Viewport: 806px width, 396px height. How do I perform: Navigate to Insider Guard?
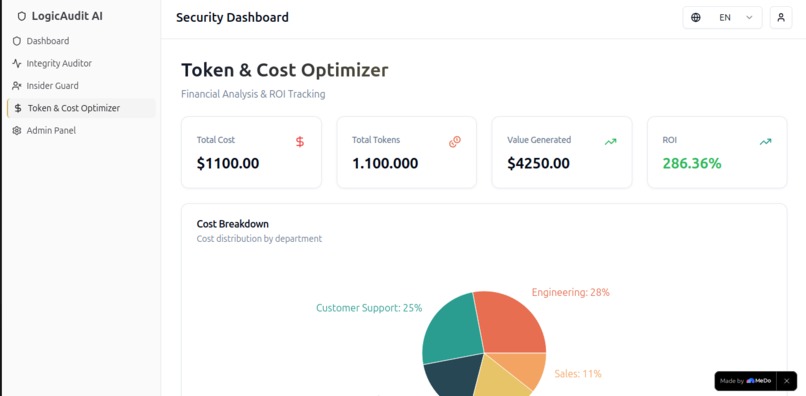(x=81, y=86)
